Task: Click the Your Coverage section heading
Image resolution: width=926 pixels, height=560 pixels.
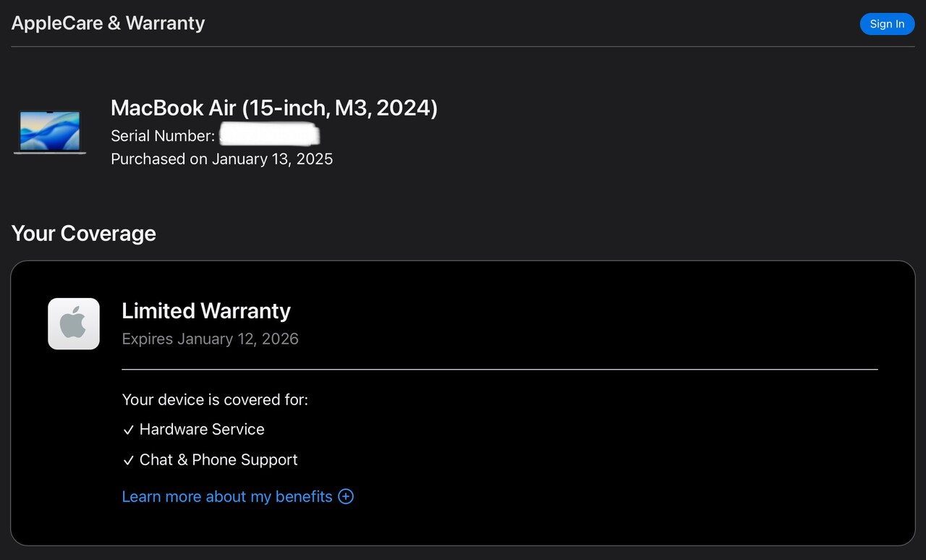Action: [x=84, y=233]
